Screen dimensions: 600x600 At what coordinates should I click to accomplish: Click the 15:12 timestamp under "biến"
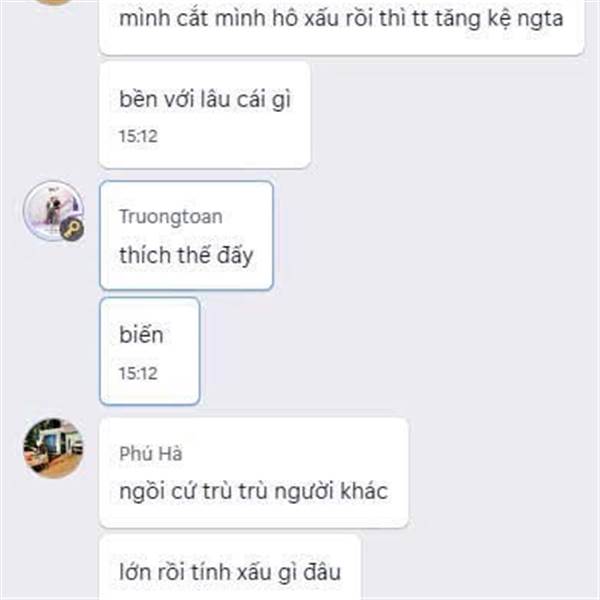(138, 373)
